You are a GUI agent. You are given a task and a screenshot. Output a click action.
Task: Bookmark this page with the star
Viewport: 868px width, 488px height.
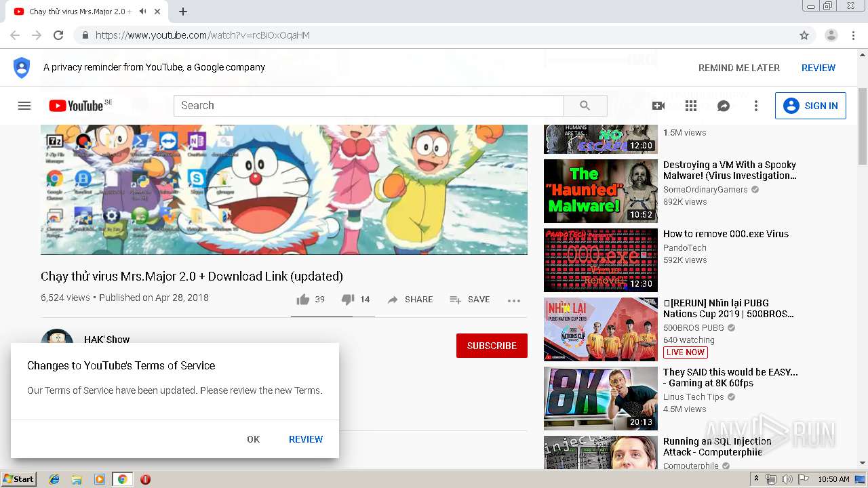point(804,35)
